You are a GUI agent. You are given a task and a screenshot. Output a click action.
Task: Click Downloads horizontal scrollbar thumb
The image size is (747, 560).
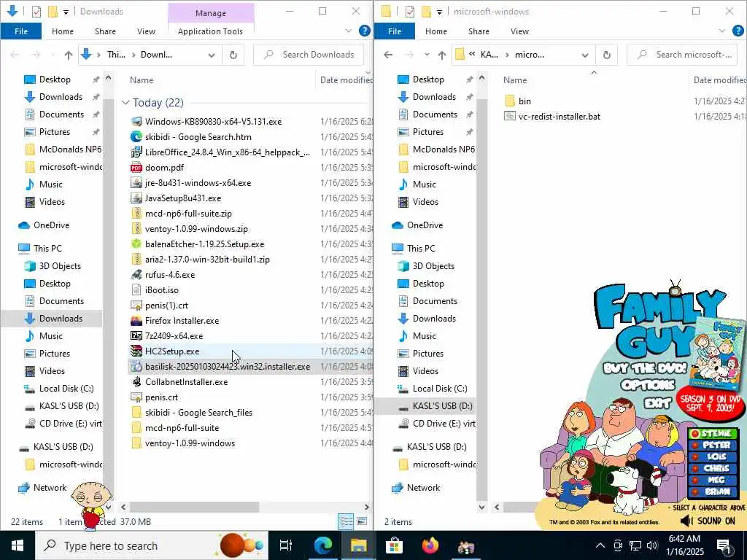(x=194, y=507)
